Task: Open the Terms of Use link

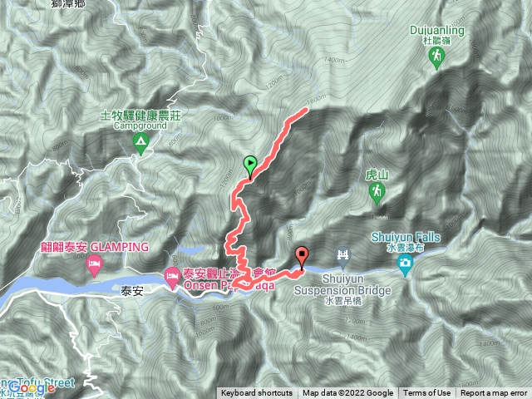Action: tap(426, 393)
